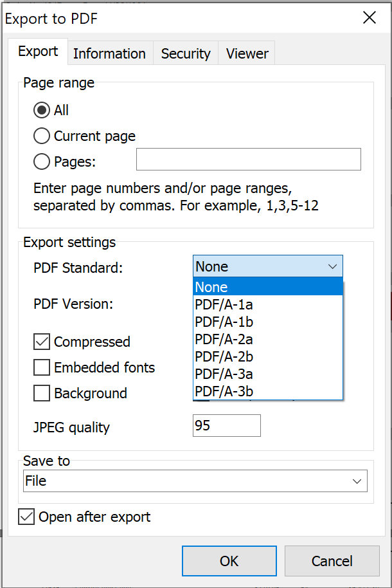
Task: Choose PDF/A-3b standard option
Action: [x=267, y=391]
